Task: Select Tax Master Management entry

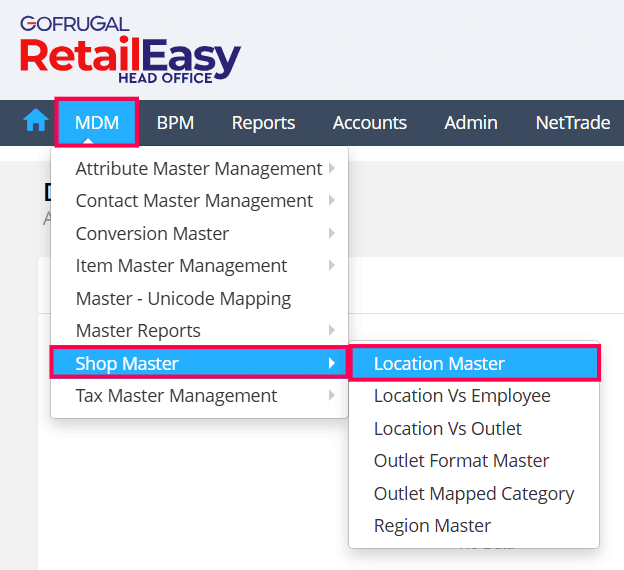Action: pos(199,396)
